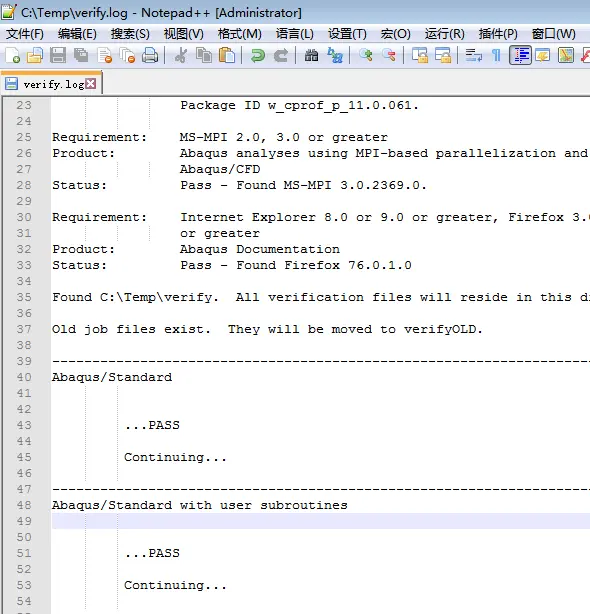Click 'Requirement:' label on line 25
Screen dimensions: 590x614
[x=99, y=137]
